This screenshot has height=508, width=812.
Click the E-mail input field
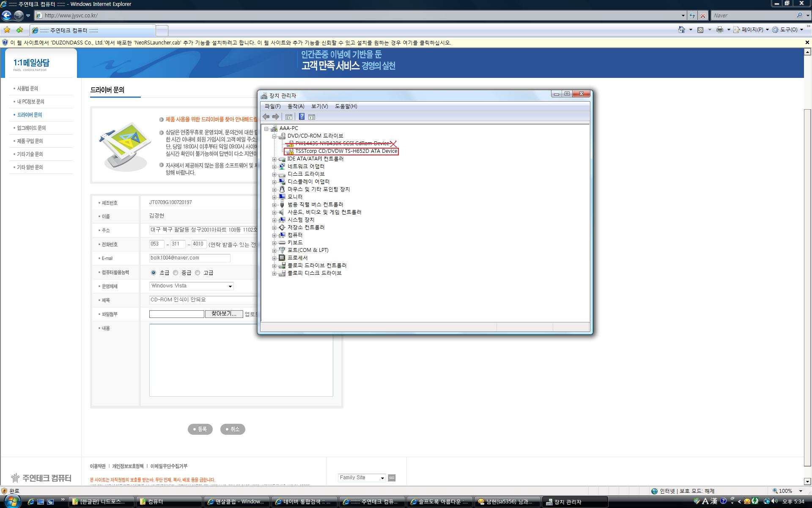[189, 258]
